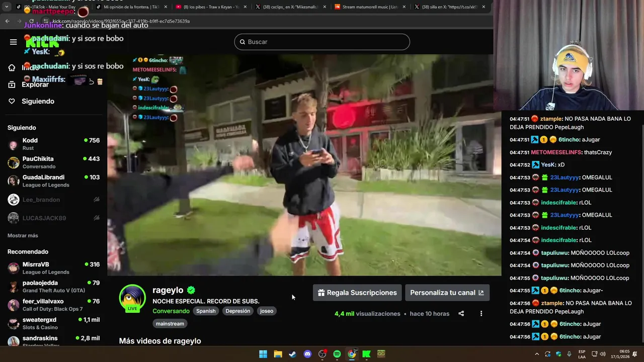Open recommended channel paolaojedda

tap(53, 287)
